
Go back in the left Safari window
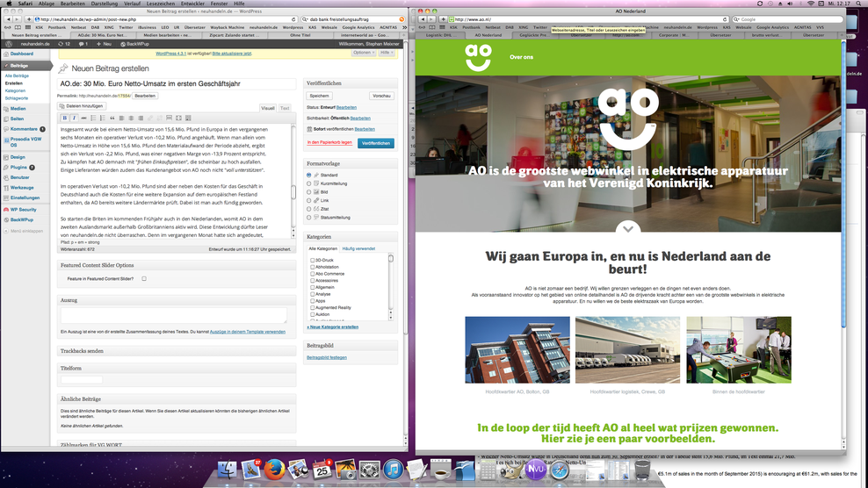pos(8,19)
